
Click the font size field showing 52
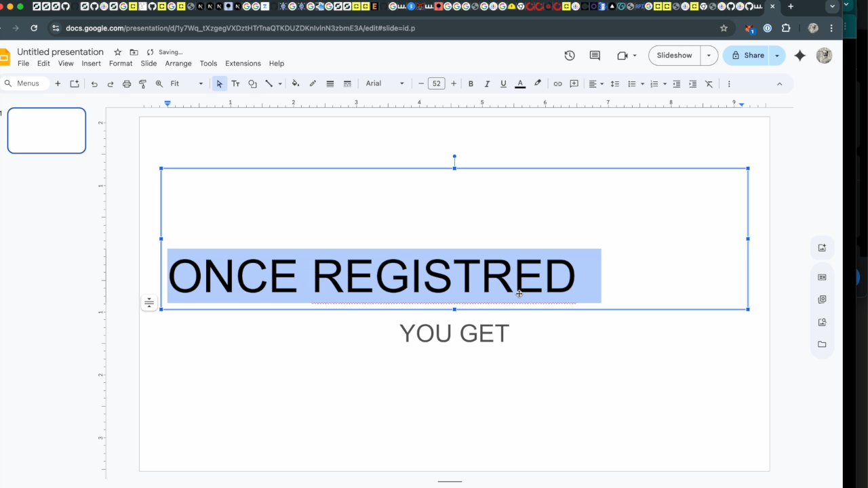click(437, 83)
